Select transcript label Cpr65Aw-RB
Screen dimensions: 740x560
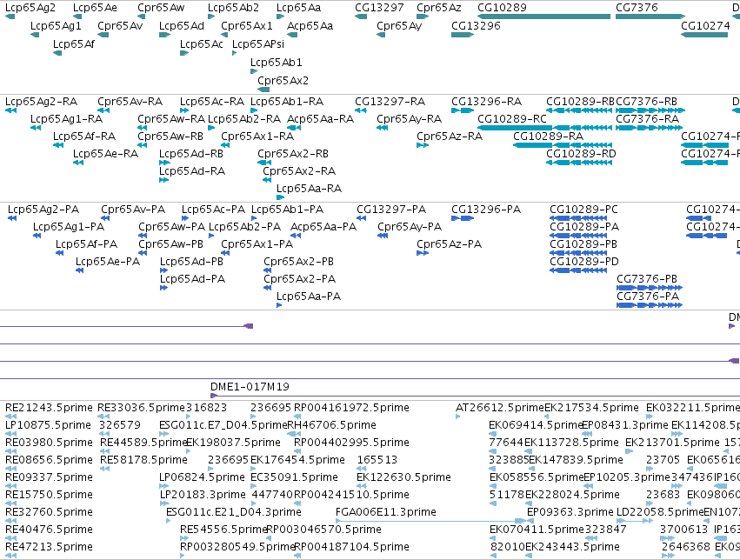coord(170,137)
